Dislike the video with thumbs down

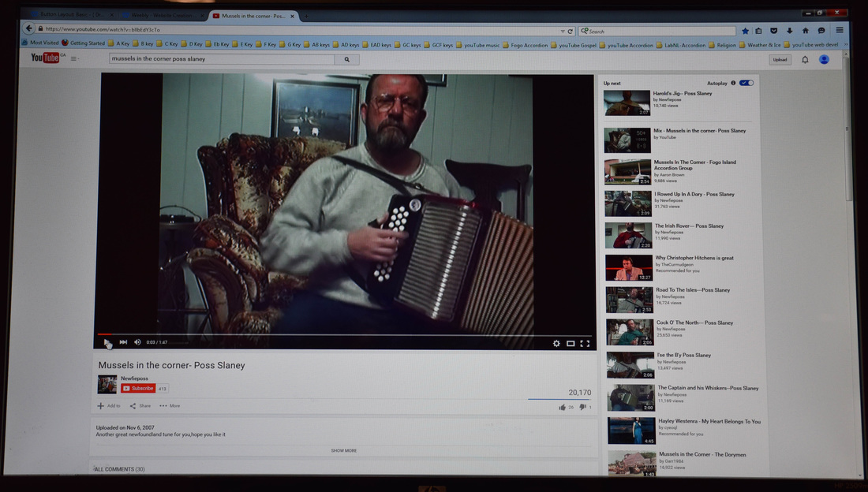coord(583,407)
